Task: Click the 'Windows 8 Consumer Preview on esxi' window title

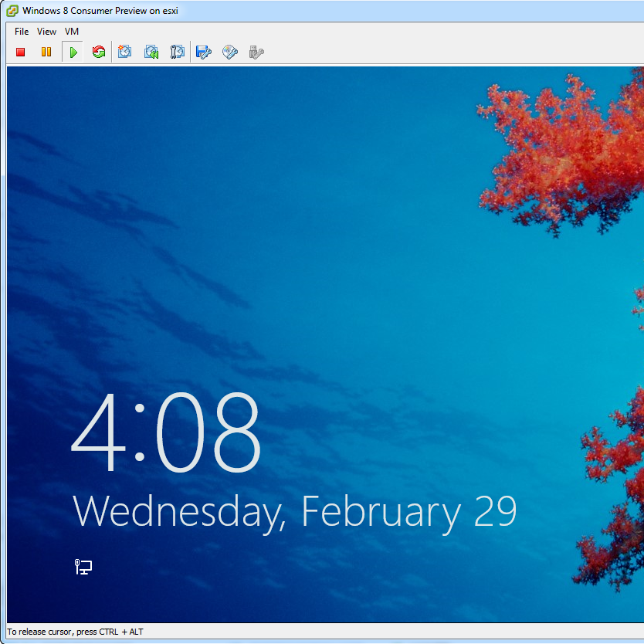Action: point(100,11)
